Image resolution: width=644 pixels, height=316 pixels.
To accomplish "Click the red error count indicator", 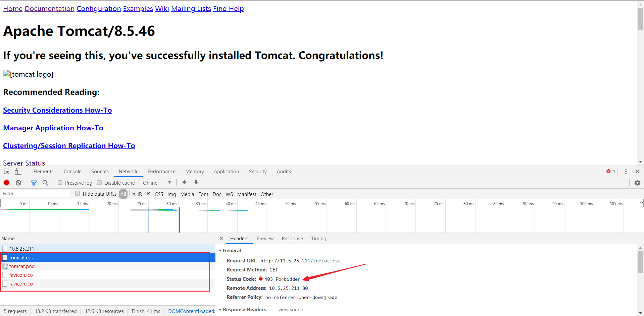I will tap(611, 171).
